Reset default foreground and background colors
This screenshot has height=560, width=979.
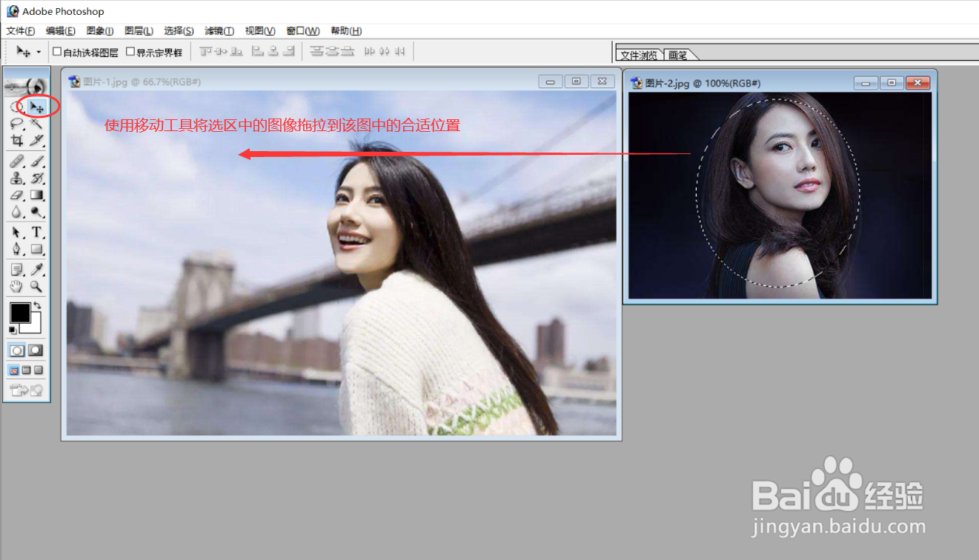tap(13, 330)
